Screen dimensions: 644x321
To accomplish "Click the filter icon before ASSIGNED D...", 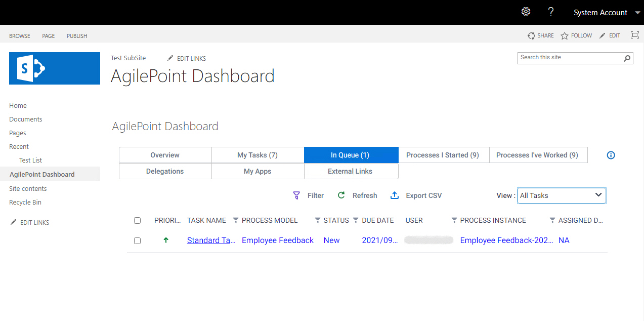I will (552, 220).
